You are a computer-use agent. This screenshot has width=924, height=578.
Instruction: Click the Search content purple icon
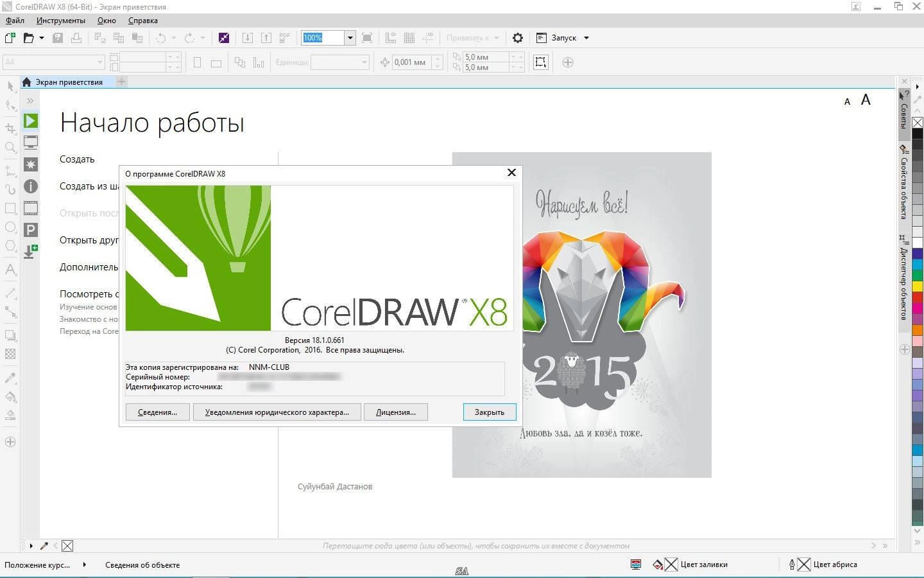[224, 38]
